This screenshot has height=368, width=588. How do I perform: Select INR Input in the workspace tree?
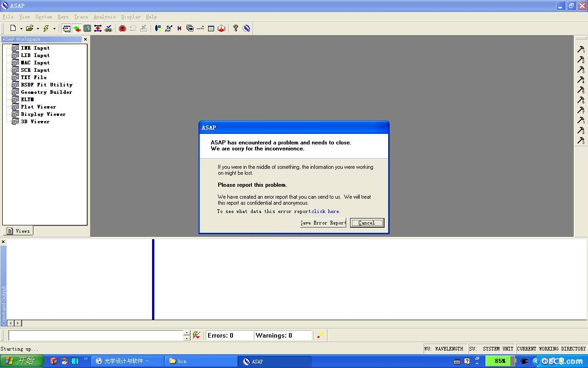click(35, 48)
